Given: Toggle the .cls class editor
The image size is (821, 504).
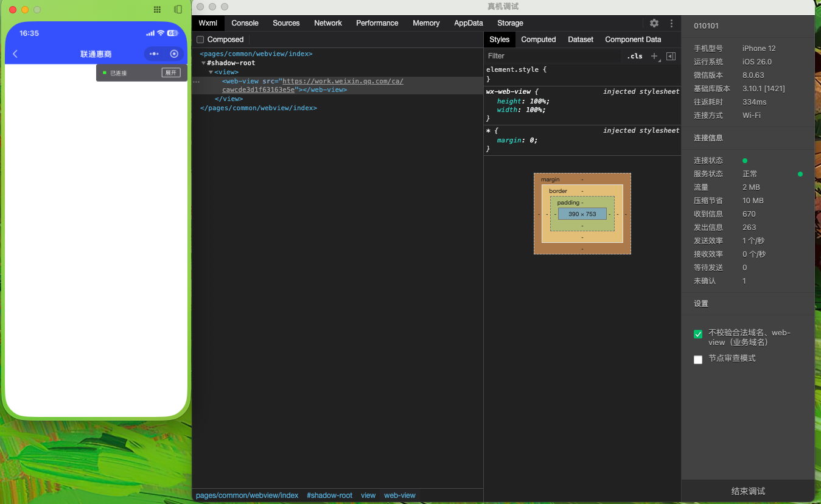Looking at the screenshot, I should tap(634, 56).
